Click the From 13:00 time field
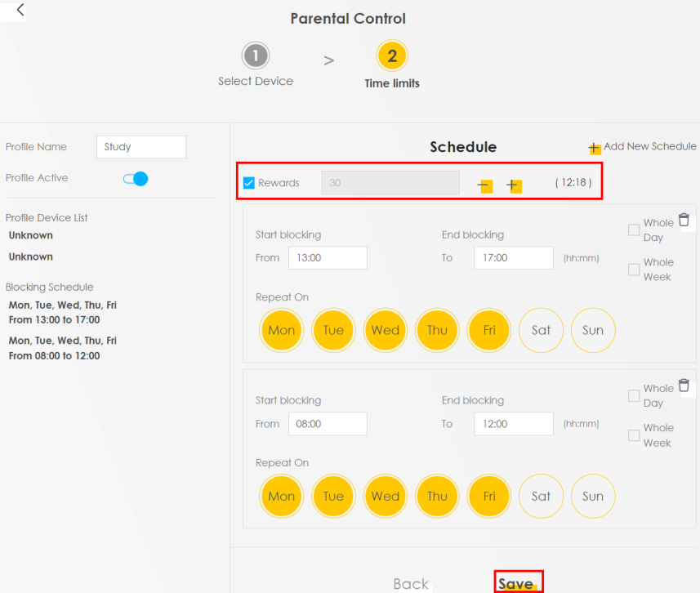Image resolution: width=700 pixels, height=593 pixels. [328, 258]
